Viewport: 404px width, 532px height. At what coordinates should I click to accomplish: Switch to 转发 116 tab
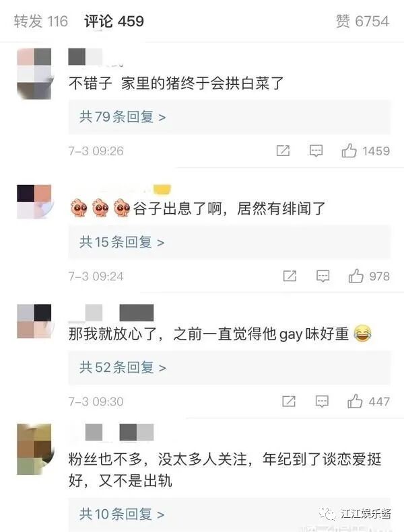[x=41, y=21]
